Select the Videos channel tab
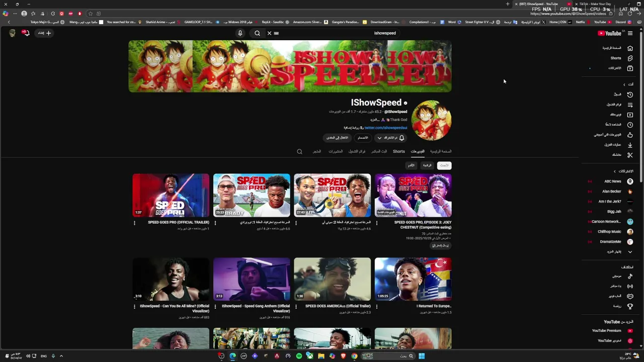 (418, 151)
